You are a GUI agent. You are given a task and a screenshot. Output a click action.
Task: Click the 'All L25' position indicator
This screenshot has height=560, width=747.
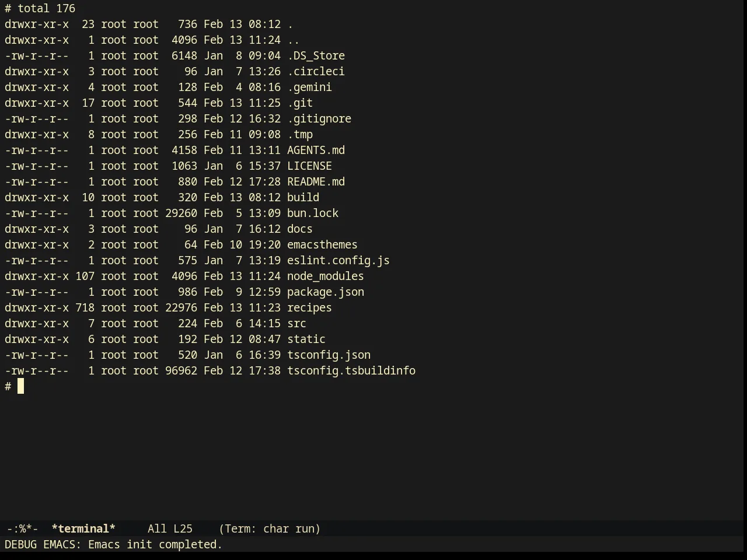(x=170, y=528)
